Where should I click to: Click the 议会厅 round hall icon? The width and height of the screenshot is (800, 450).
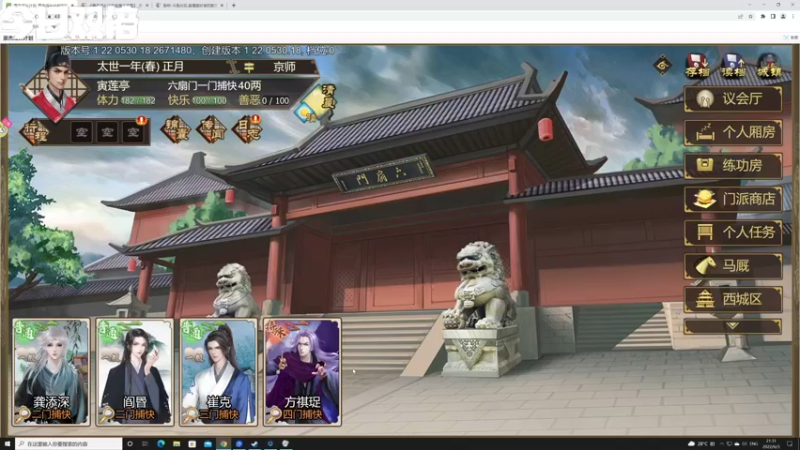(705, 98)
